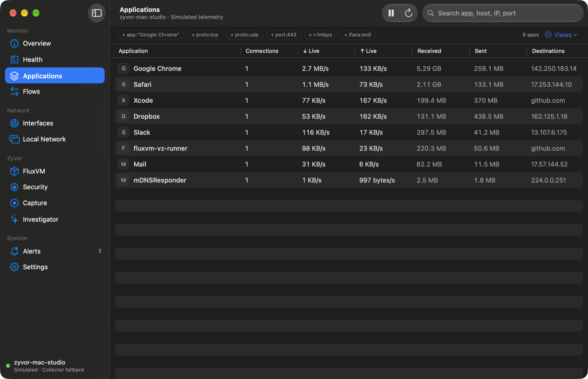Pause live telemetry updates

(x=391, y=13)
